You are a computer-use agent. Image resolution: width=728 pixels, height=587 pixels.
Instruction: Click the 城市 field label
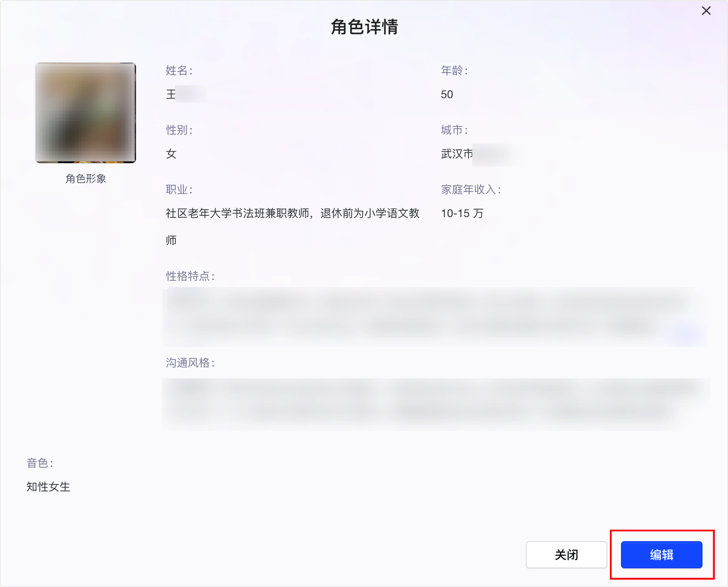pos(454,130)
